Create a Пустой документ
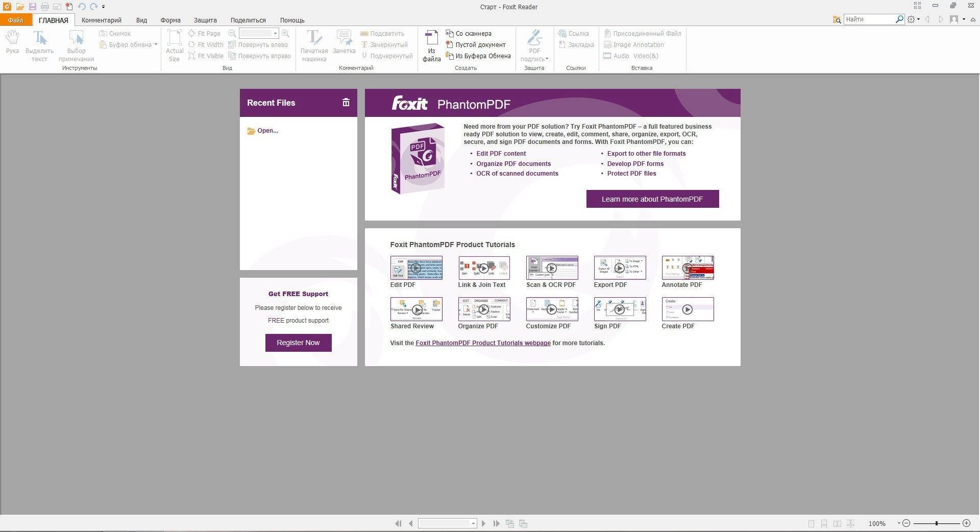 [x=476, y=45]
